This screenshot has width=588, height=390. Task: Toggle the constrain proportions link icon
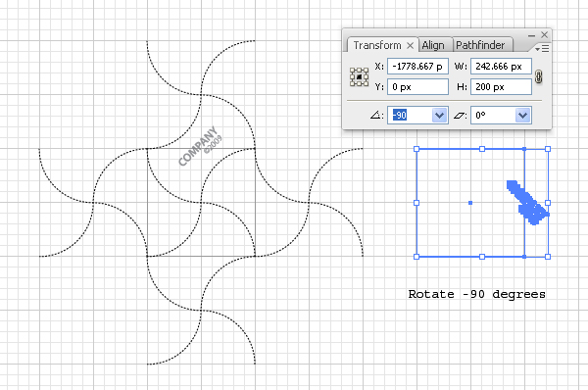coord(538,76)
